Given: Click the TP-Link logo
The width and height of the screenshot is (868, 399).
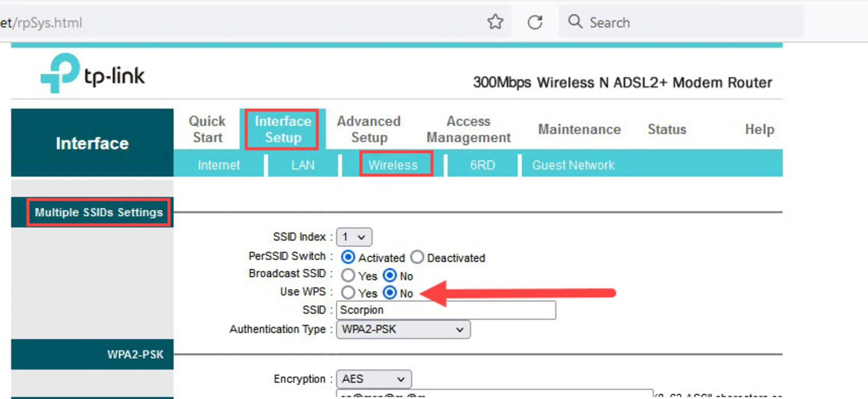Looking at the screenshot, I should tap(93, 74).
